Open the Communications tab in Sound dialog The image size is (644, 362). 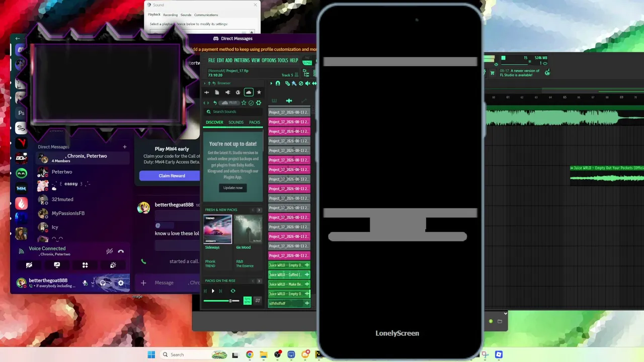(x=206, y=15)
